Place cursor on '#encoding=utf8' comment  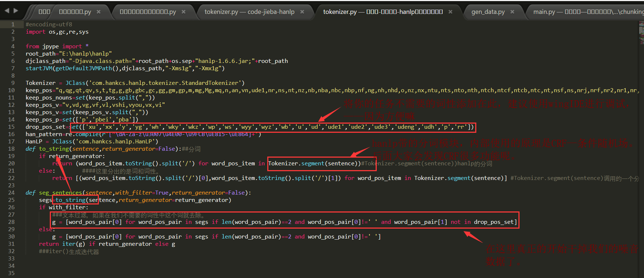point(49,24)
